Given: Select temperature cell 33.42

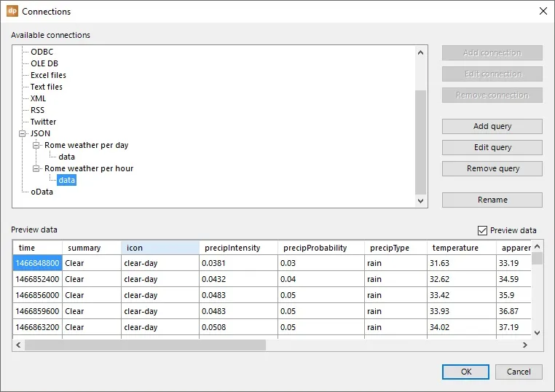Looking at the screenshot, I should tap(462, 295).
